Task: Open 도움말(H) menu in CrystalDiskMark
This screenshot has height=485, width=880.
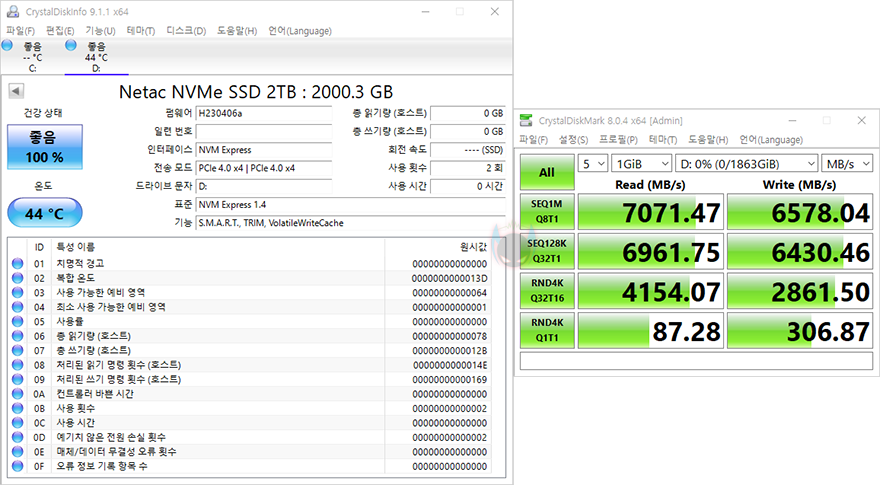Action: (708, 140)
